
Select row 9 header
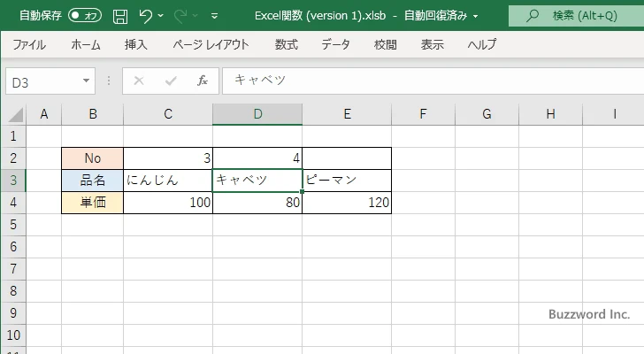tap(13, 313)
